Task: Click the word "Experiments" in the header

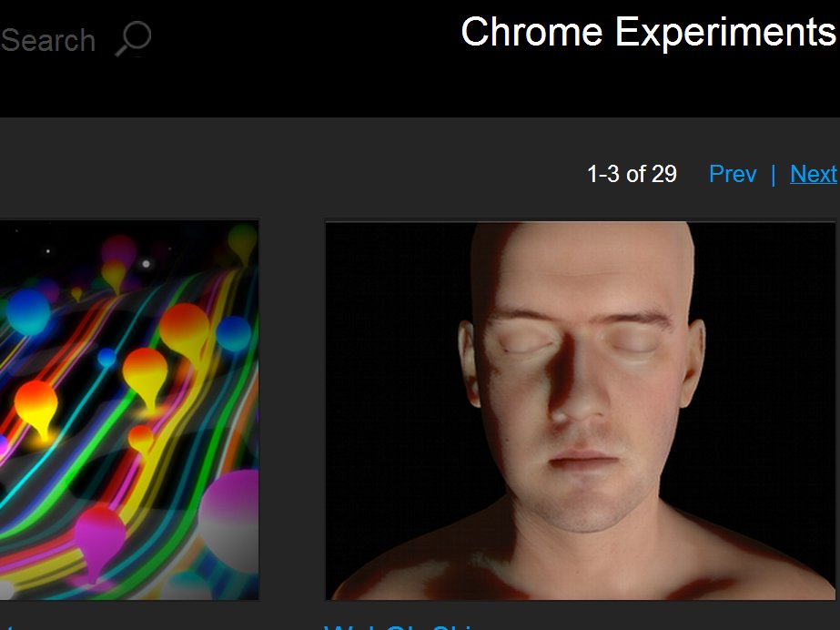Action: (724, 32)
